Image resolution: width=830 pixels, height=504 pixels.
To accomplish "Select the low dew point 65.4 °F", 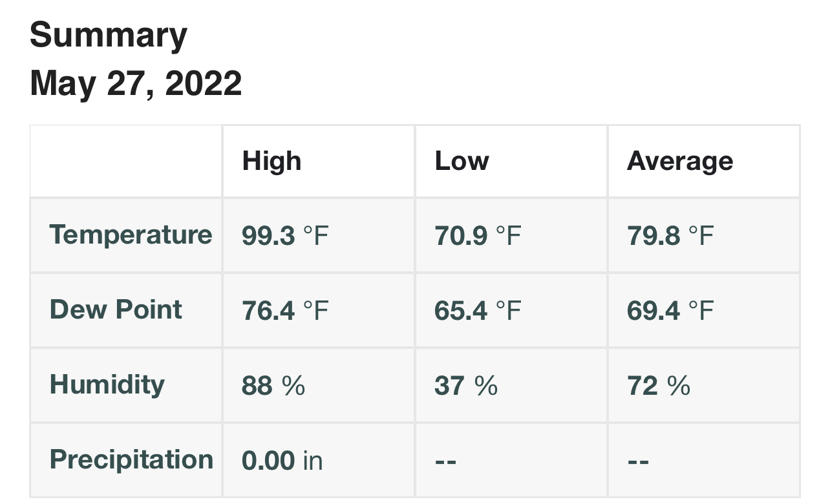I will click(478, 311).
